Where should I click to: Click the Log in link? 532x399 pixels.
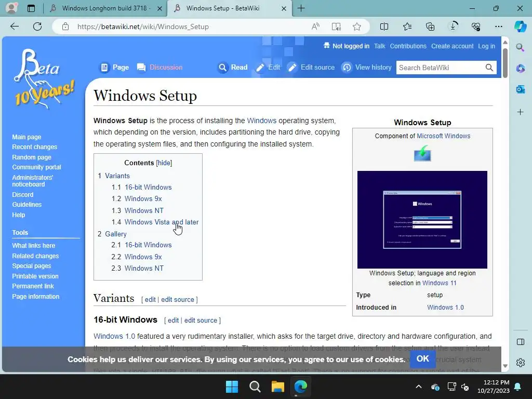[x=486, y=46]
